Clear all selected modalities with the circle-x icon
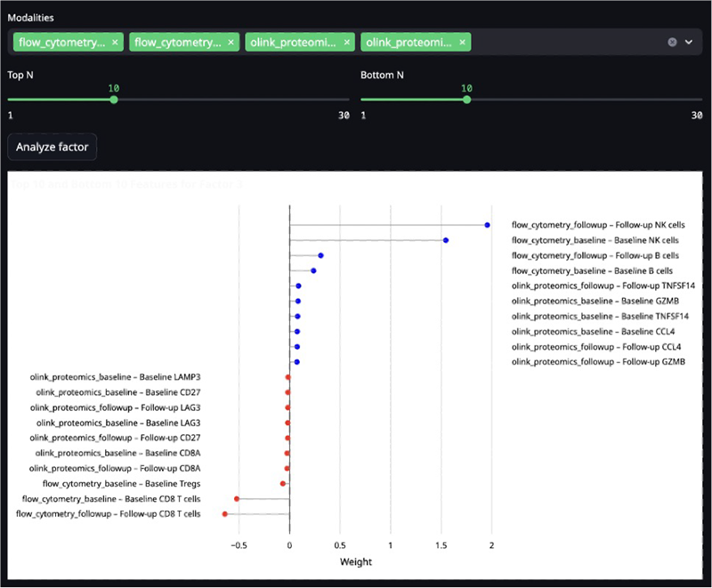The image size is (712, 588). [673, 41]
